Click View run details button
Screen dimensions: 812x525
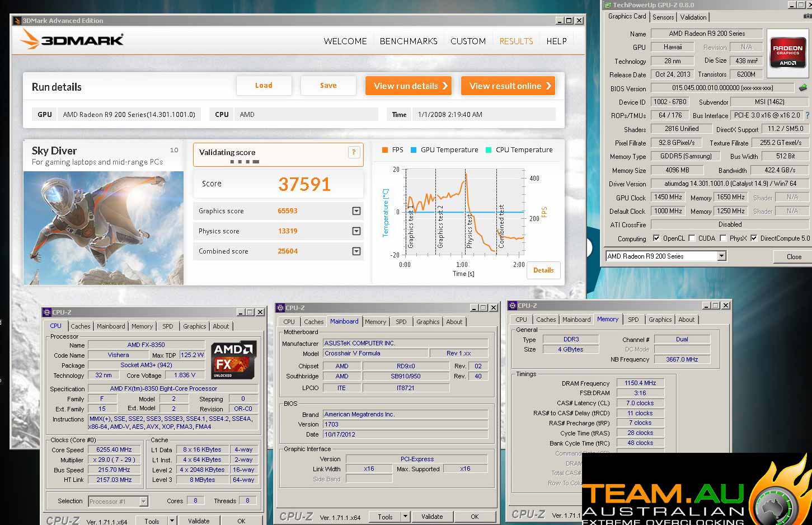pos(409,86)
